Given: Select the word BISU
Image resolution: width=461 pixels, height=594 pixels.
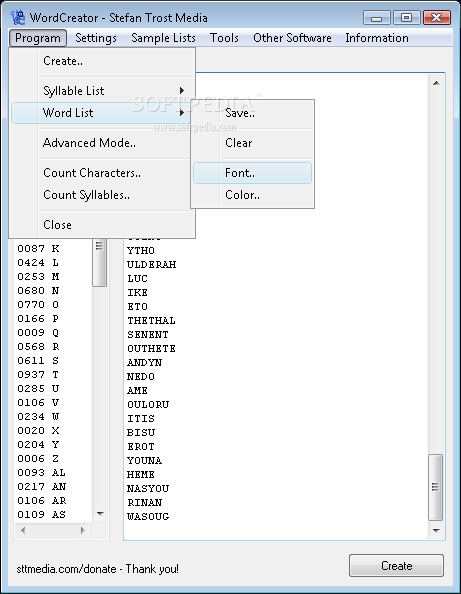Looking at the screenshot, I should 141,433.
